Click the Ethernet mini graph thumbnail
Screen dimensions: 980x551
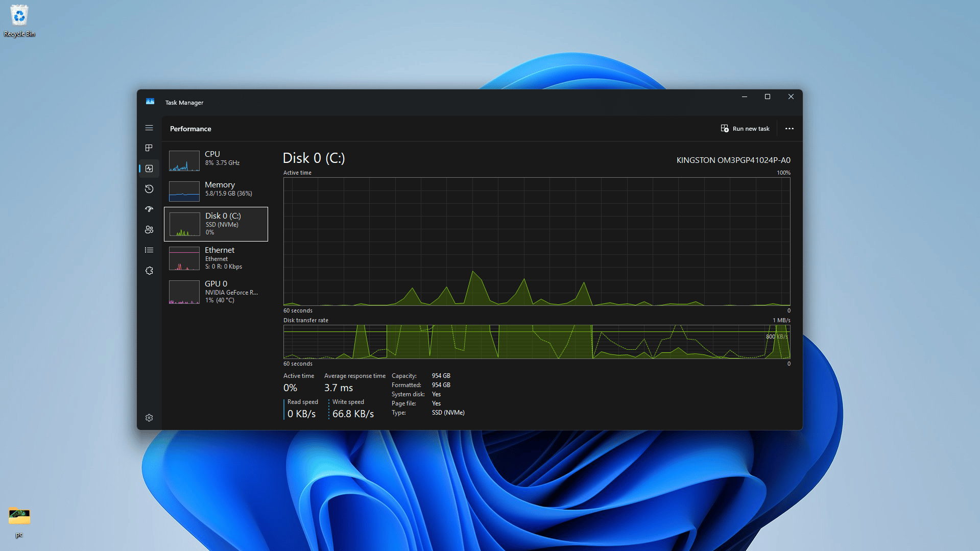pos(184,258)
